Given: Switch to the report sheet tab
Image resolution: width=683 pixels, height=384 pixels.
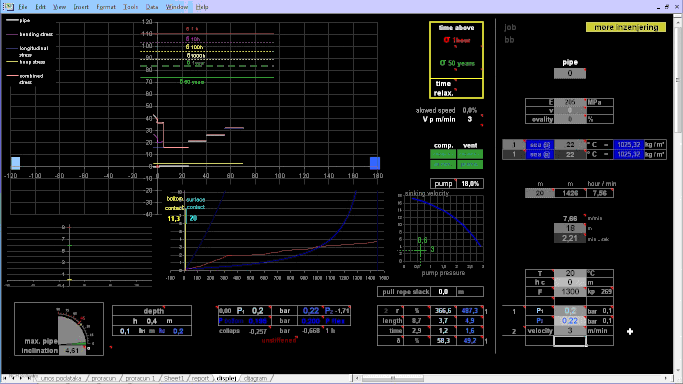Looking at the screenshot, I should [200, 378].
